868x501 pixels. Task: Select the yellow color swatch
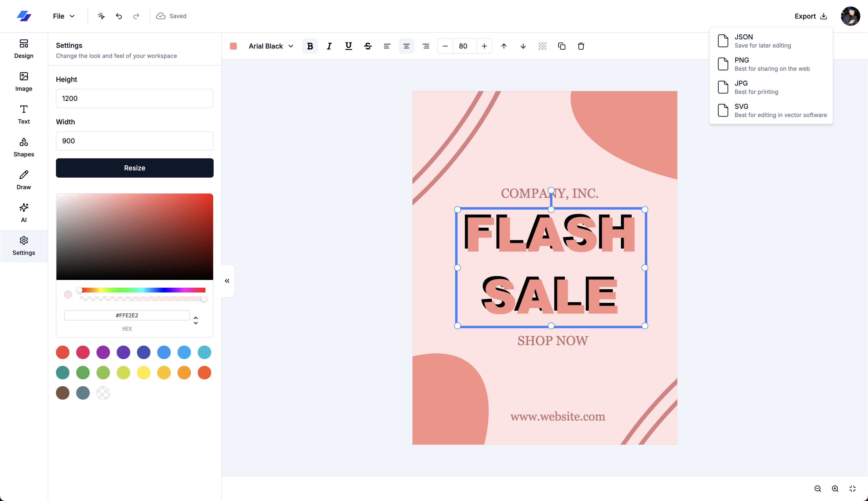144,373
